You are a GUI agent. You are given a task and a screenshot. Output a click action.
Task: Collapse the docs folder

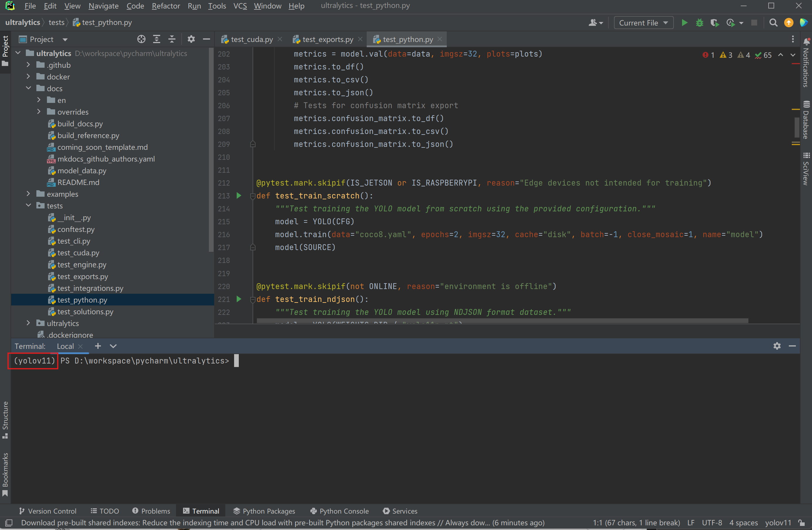click(x=29, y=88)
